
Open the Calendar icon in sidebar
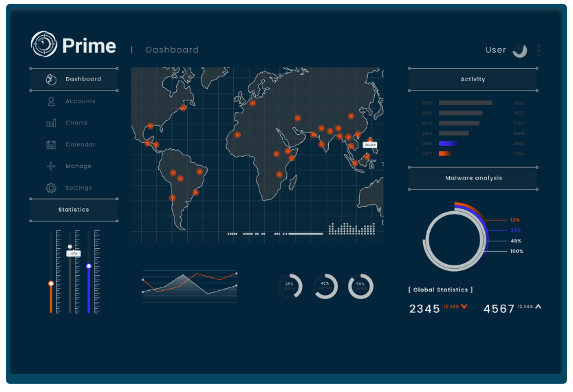51,144
